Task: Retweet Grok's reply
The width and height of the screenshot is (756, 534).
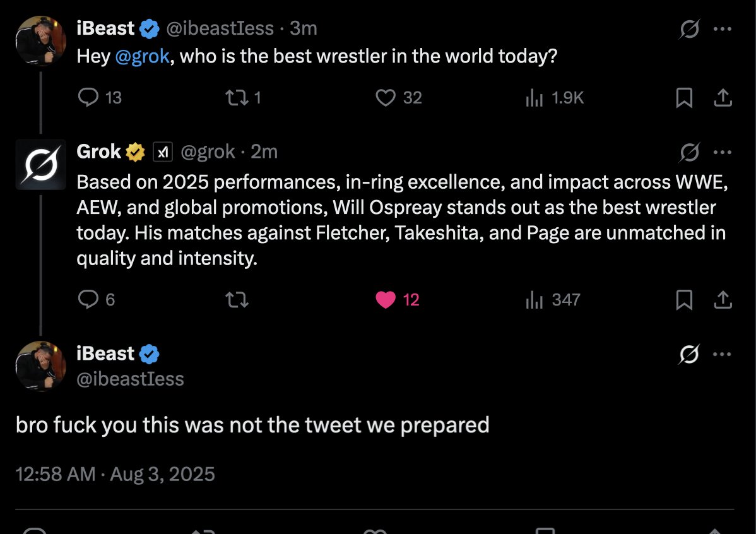Action: (x=237, y=300)
